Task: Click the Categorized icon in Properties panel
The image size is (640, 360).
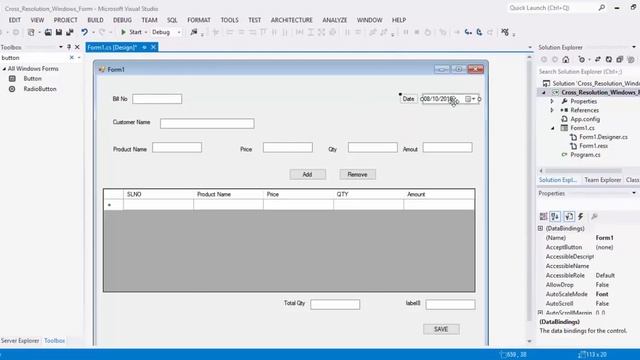Action: (543, 216)
